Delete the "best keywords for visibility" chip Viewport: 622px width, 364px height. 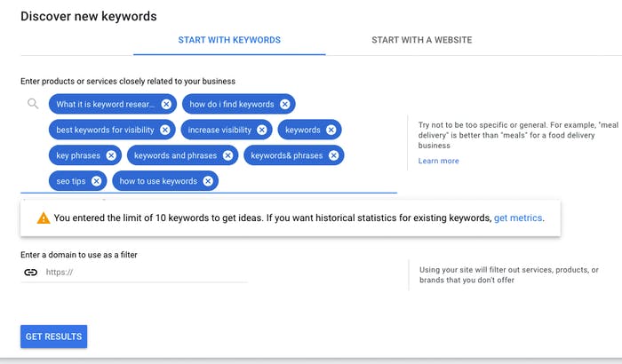[x=165, y=130]
